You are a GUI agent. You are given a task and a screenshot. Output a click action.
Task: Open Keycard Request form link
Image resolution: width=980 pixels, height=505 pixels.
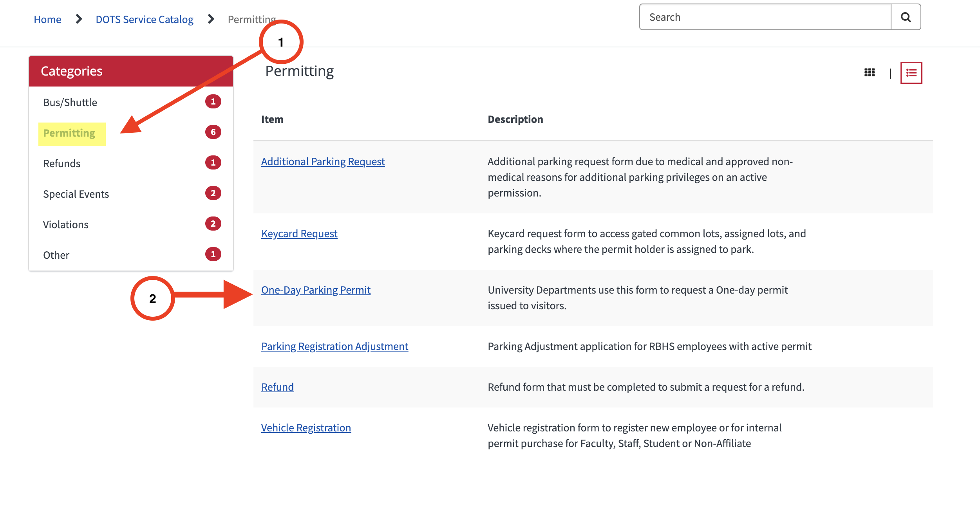tap(299, 234)
